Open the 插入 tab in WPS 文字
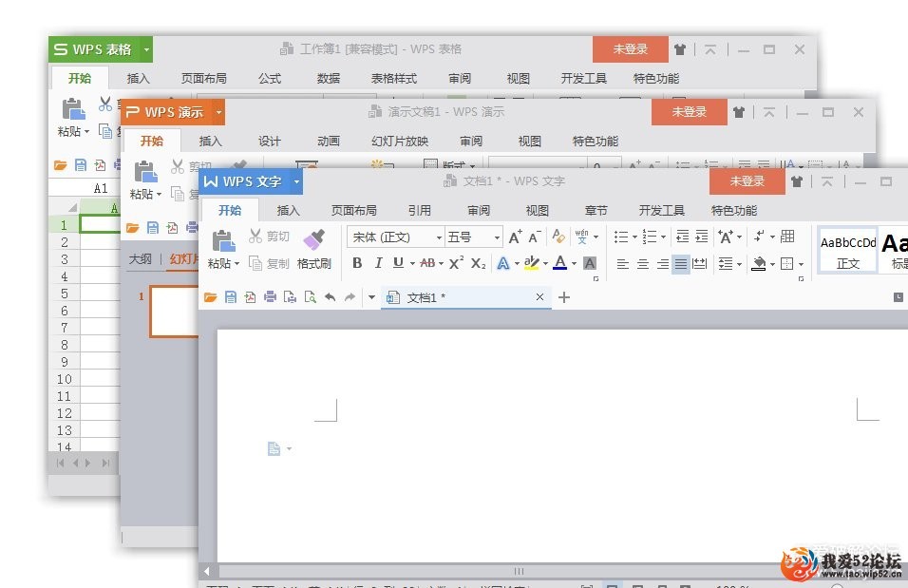This screenshot has height=588, width=908. (x=289, y=211)
